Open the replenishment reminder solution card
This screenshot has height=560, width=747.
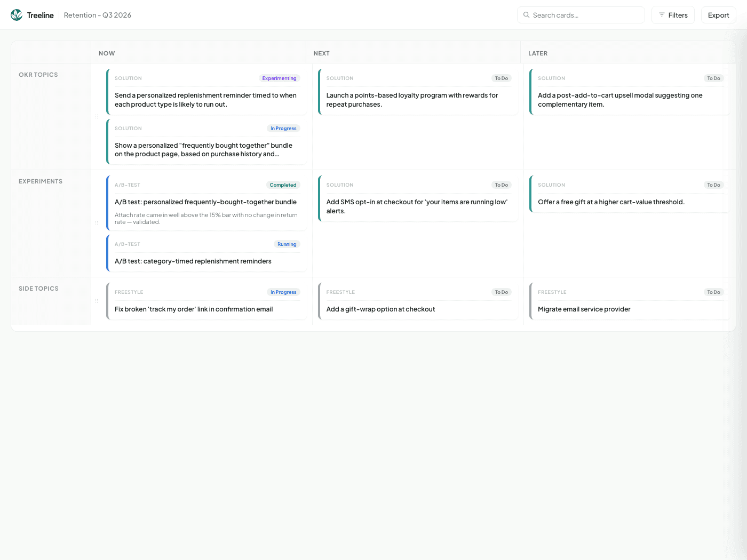point(206,92)
